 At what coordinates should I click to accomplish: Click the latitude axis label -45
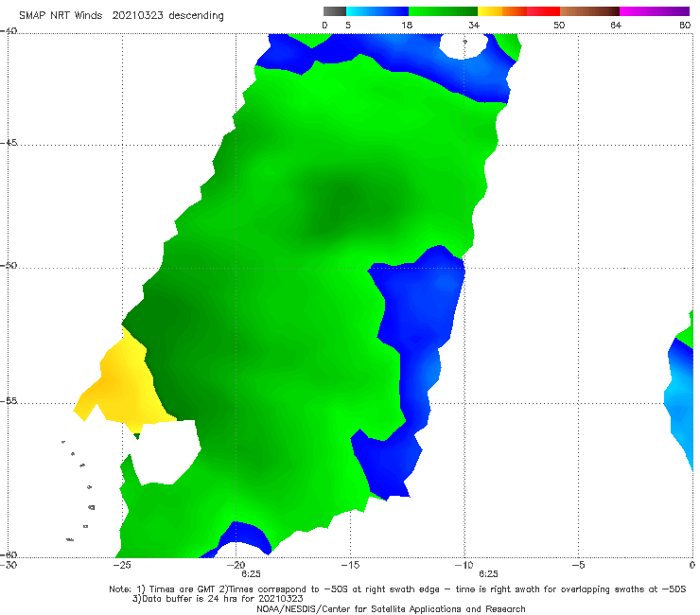click(9, 143)
